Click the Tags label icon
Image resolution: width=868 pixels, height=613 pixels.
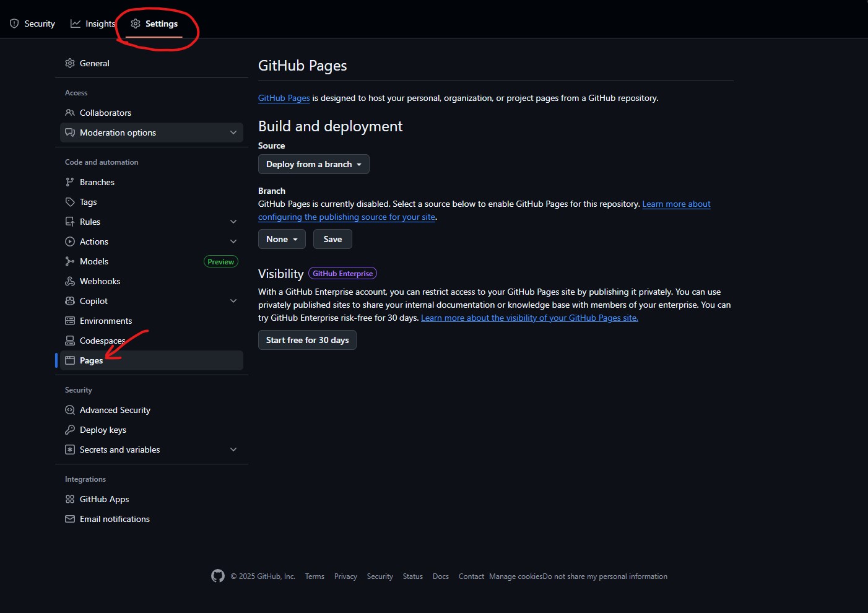click(70, 202)
